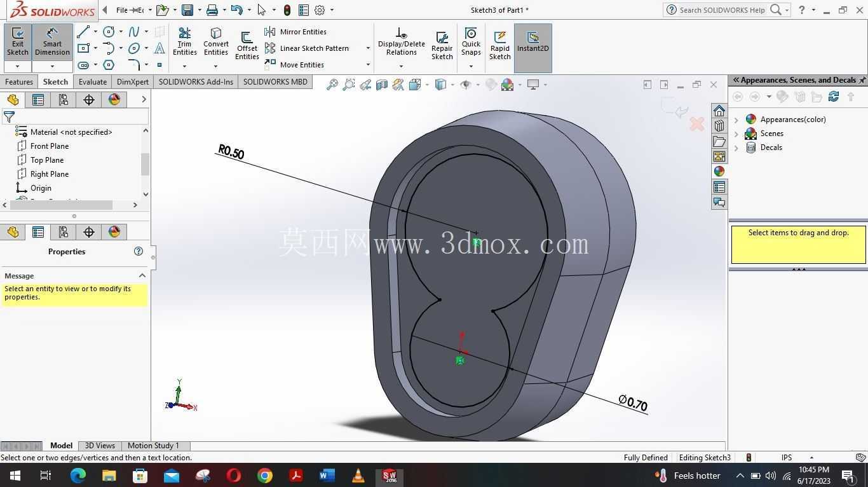Expand the Appearances(color) tree node
868x487 pixels.
click(736, 120)
